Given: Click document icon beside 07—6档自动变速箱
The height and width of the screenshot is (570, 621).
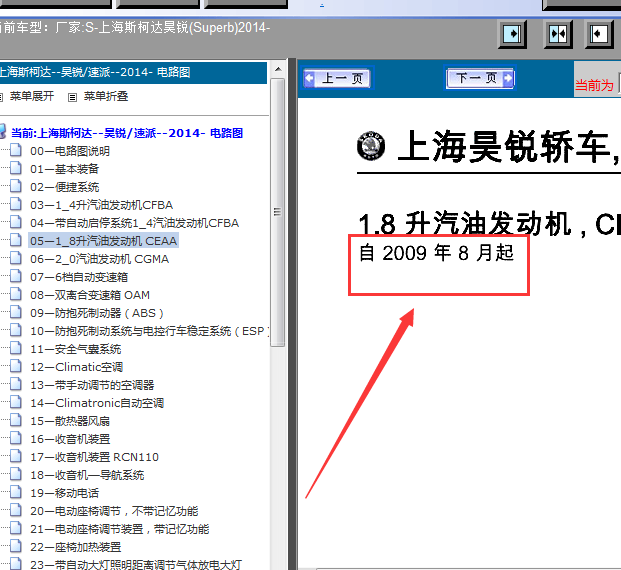Looking at the screenshot, I should click(16, 276).
